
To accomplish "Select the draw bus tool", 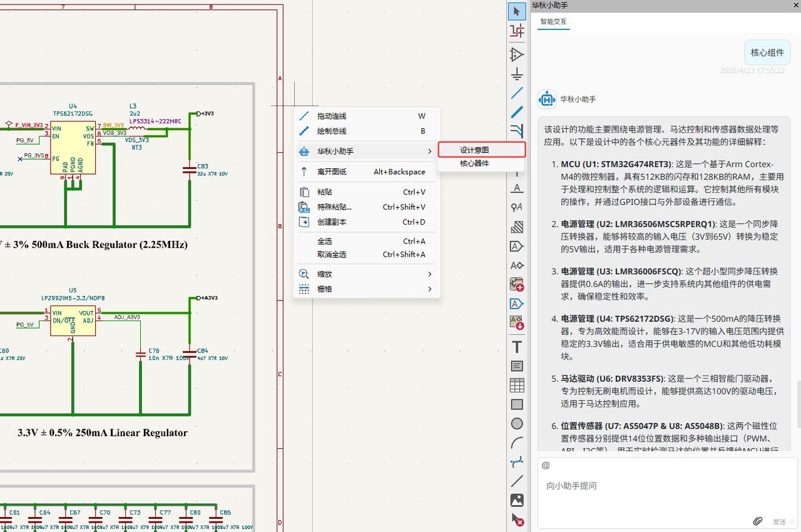I will [517, 112].
